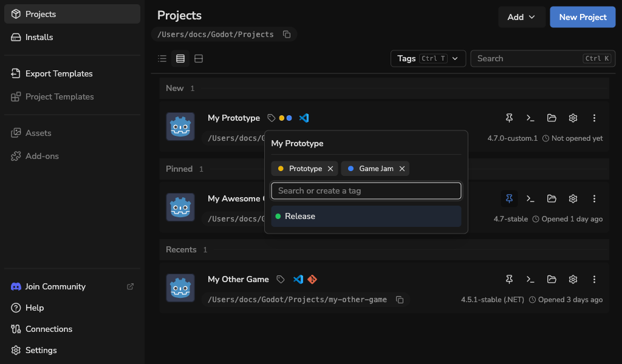Edit tags on My Other Game
This screenshot has width=622, height=364.
pyautogui.click(x=281, y=280)
